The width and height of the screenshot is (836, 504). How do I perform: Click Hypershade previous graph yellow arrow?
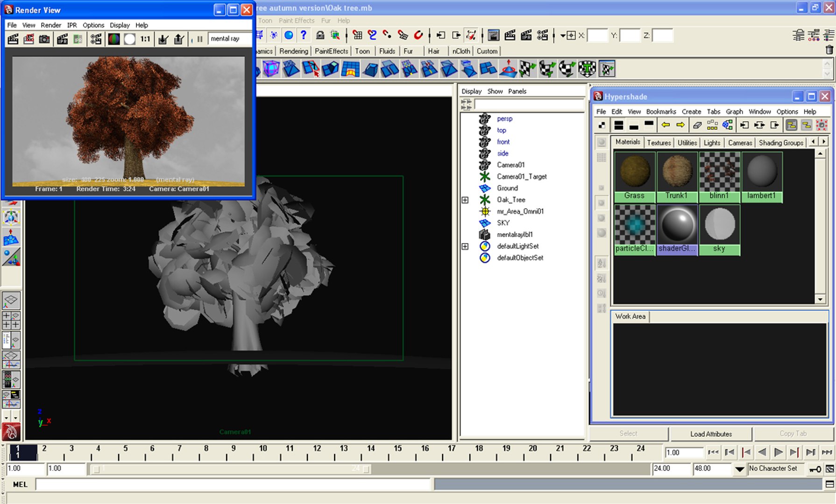pos(666,125)
